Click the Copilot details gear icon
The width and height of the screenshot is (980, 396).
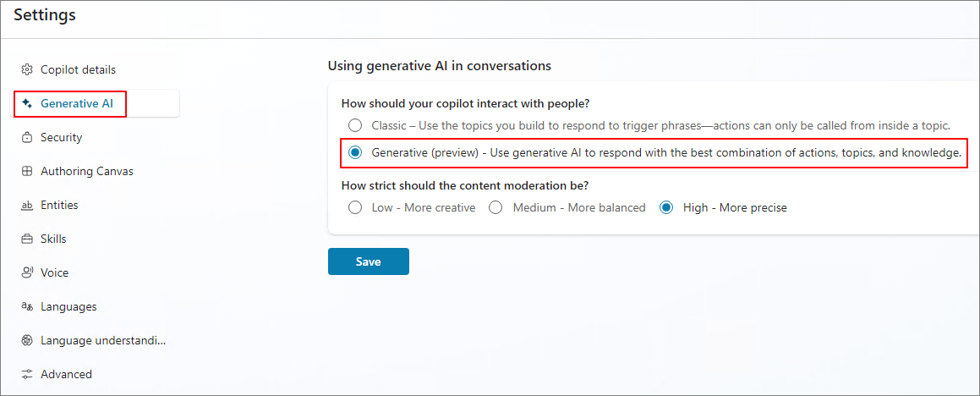(x=27, y=69)
